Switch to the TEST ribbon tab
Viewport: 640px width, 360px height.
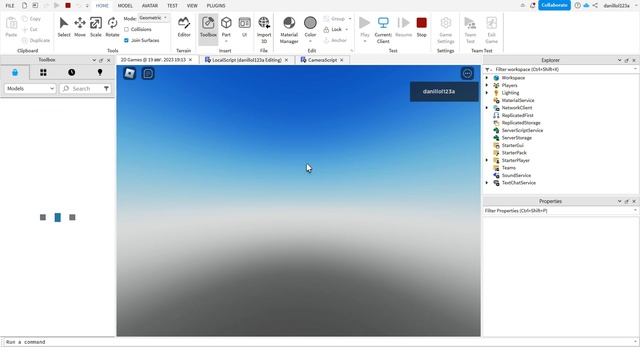[x=172, y=6]
